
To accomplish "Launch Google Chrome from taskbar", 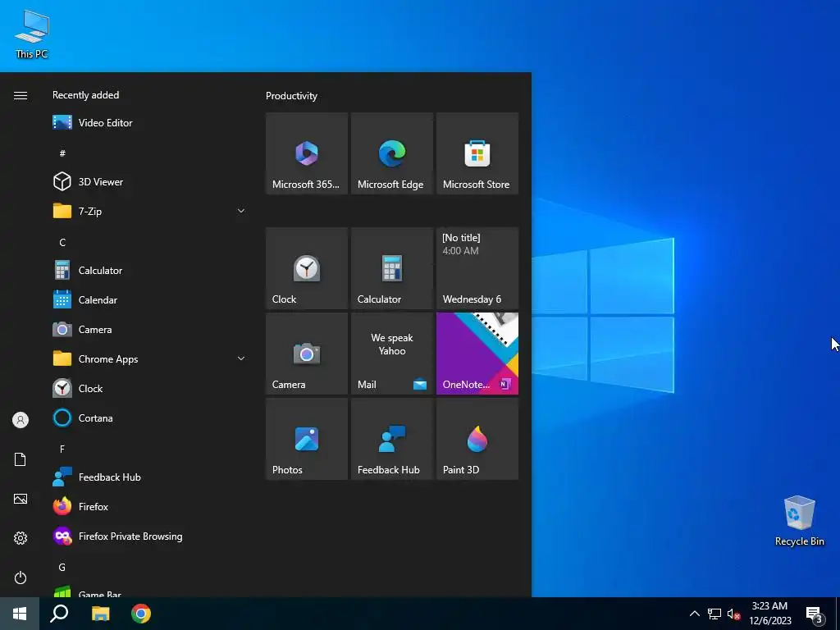I will pyautogui.click(x=141, y=614).
